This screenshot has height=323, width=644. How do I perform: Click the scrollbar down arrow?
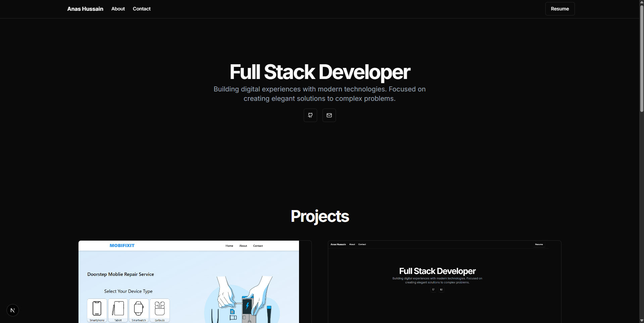click(x=642, y=320)
